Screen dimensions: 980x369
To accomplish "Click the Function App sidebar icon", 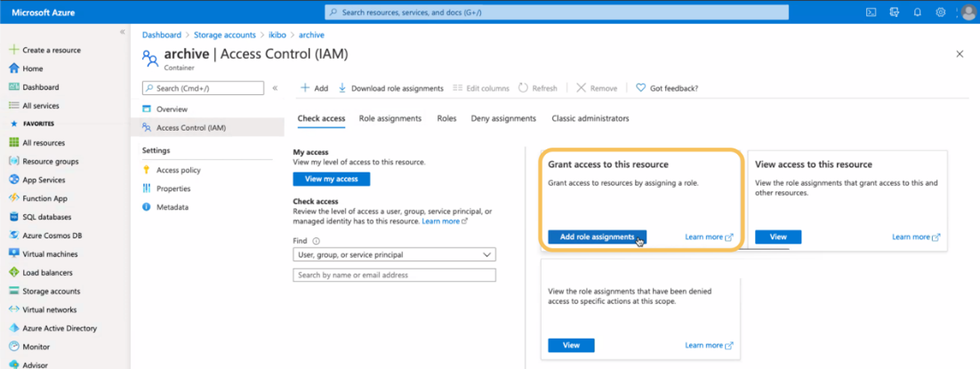I will [x=14, y=198].
